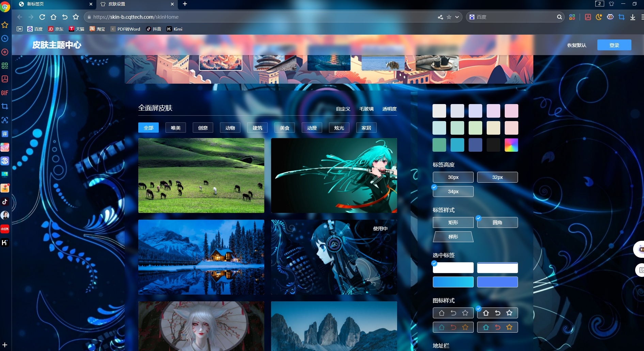
Task: Open the Douyin icon in the sidebar
Action: (x=5, y=202)
